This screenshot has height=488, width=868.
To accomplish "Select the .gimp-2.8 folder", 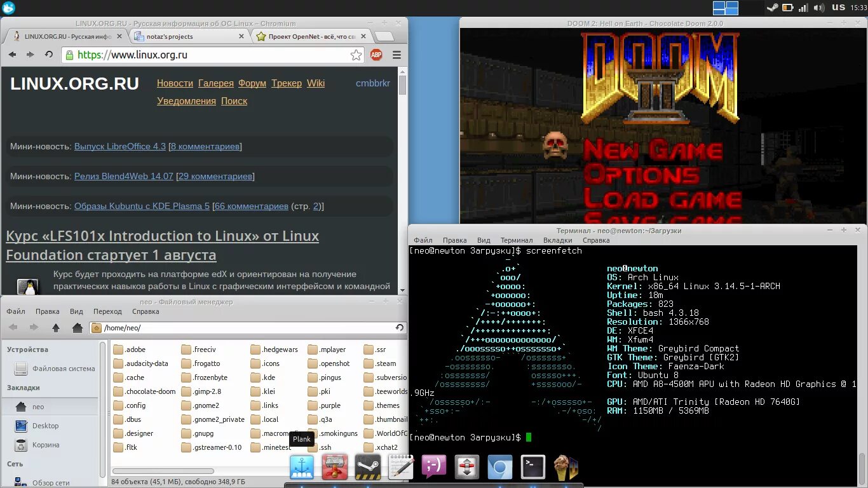I will 201,391.
